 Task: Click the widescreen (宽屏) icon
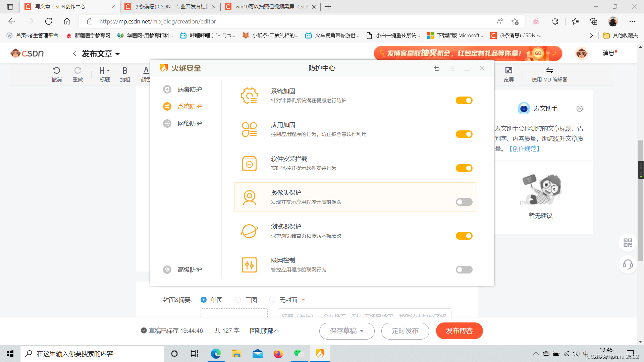coord(508,71)
